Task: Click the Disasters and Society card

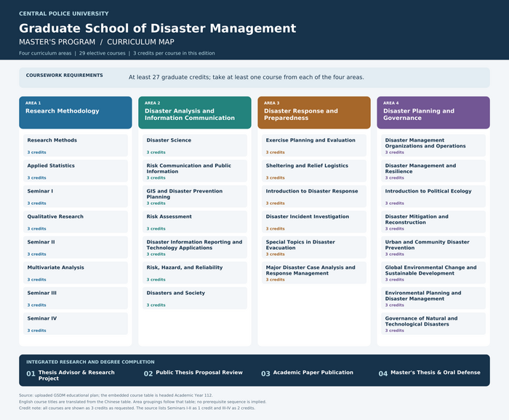Action: pos(195,299)
